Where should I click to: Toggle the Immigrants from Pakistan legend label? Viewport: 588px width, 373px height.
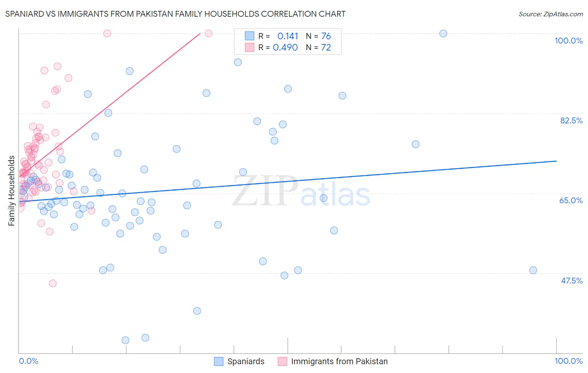[339, 361]
